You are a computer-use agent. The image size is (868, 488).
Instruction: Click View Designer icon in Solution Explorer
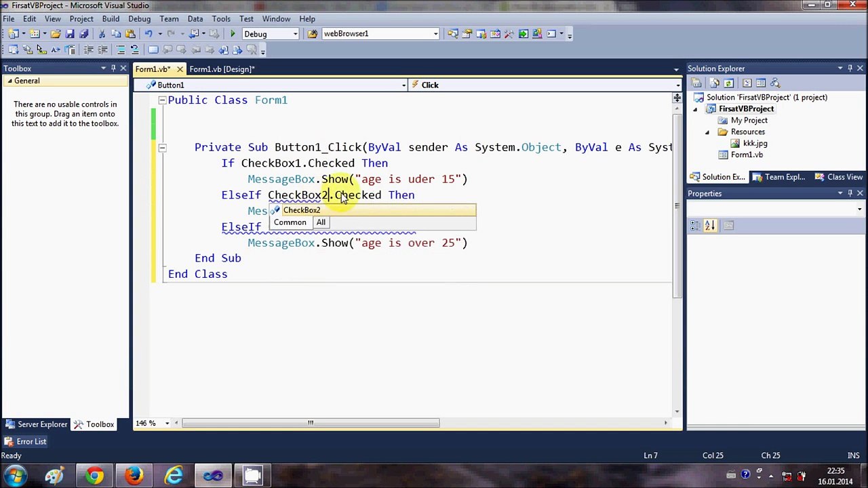click(x=761, y=83)
